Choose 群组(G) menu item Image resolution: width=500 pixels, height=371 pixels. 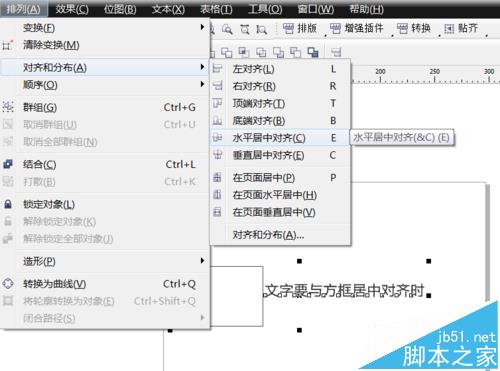click(x=105, y=107)
